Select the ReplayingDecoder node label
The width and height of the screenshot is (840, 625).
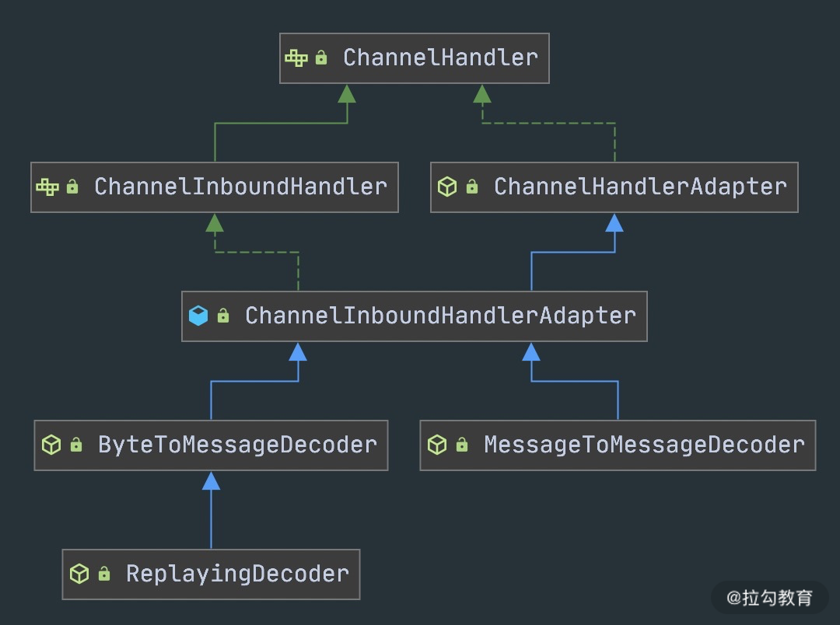pyautogui.click(x=237, y=574)
